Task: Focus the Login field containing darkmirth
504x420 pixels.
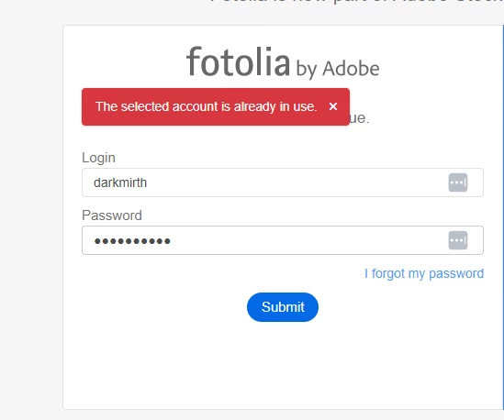Action: pyautogui.click(x=283, y=182)
